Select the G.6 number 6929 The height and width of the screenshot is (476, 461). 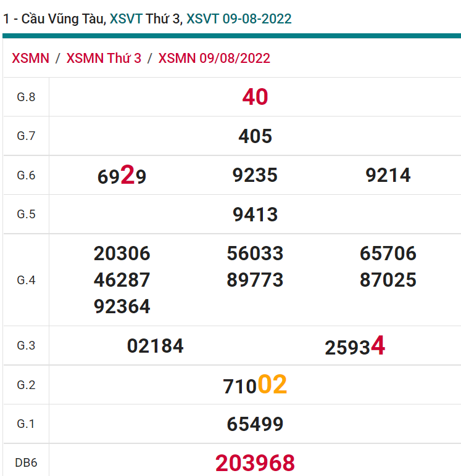pos(122,176)
